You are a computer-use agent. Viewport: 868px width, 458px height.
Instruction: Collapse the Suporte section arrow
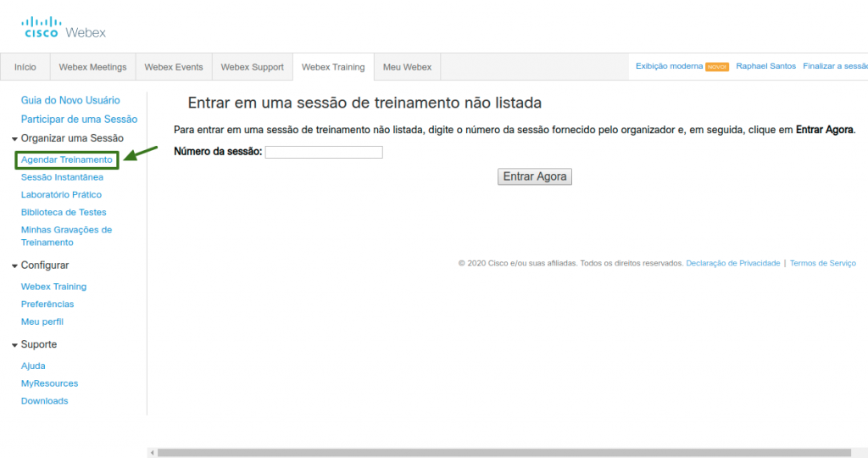click(x=14, y=345)
